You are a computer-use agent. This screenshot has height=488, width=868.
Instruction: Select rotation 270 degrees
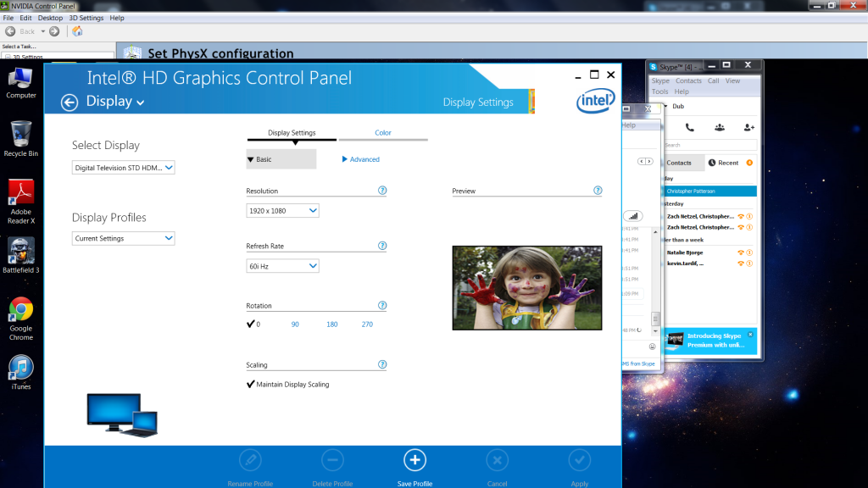(x=367, y=324)
